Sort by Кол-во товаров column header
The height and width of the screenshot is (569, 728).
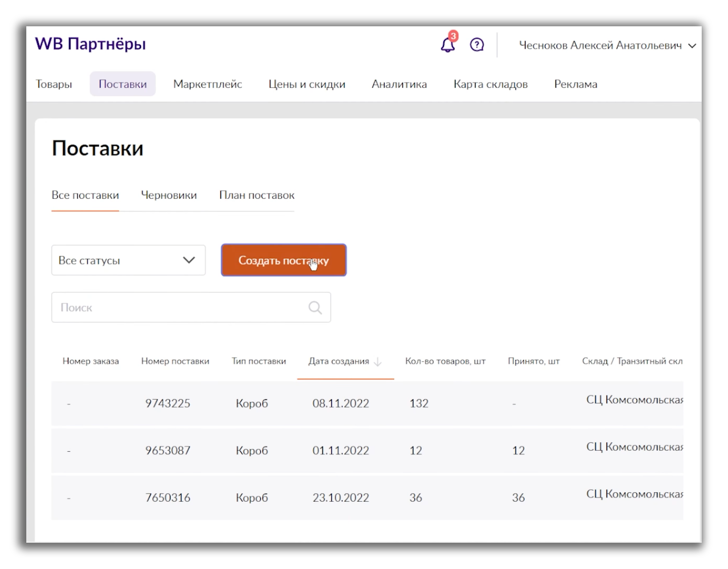pos(445,361)
